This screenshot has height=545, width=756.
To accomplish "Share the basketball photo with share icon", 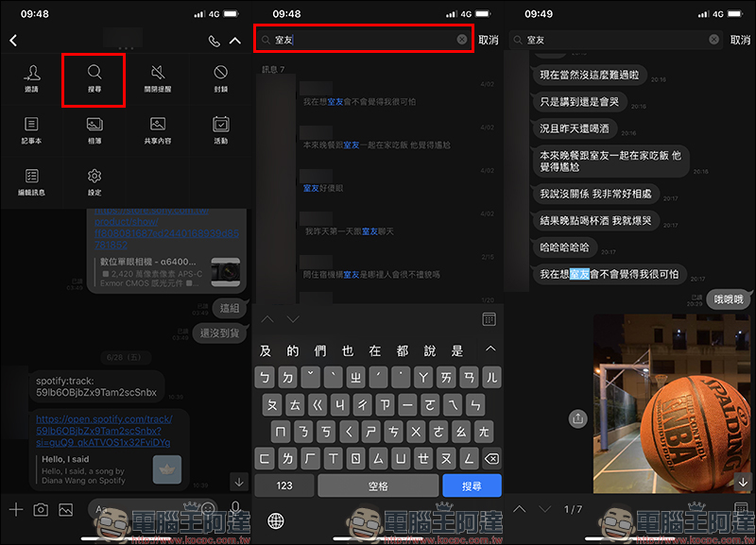I will click(577, 418).
